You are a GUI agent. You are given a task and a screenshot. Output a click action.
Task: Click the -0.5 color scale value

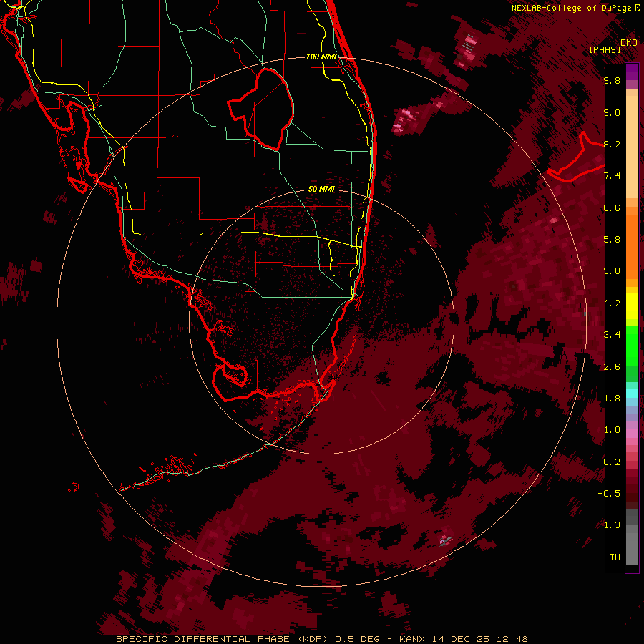(x=609, y=494)
